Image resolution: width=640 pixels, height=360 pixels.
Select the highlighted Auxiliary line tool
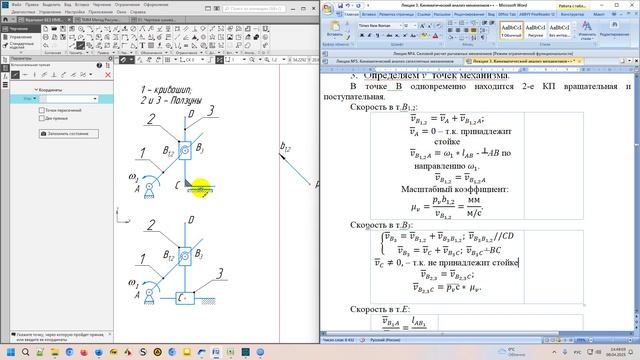(80, 45)
